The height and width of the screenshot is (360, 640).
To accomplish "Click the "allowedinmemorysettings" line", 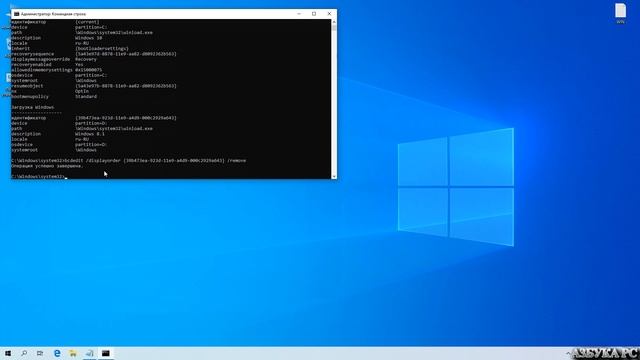I will pos(57,70).
